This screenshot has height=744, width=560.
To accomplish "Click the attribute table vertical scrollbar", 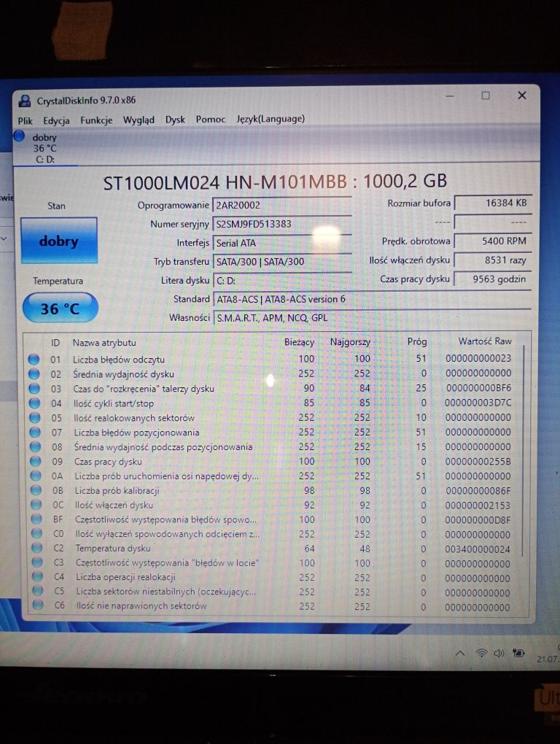I will click(524, 451).
